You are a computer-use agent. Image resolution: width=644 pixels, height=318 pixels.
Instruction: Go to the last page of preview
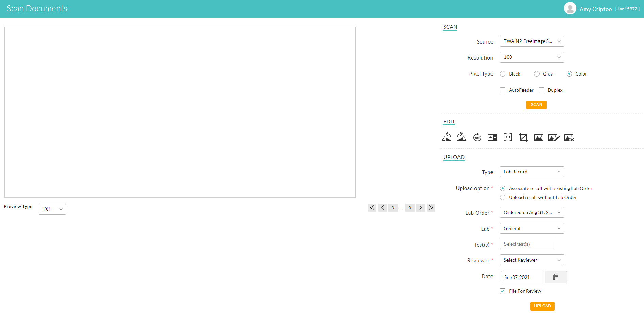click(431, 207)
